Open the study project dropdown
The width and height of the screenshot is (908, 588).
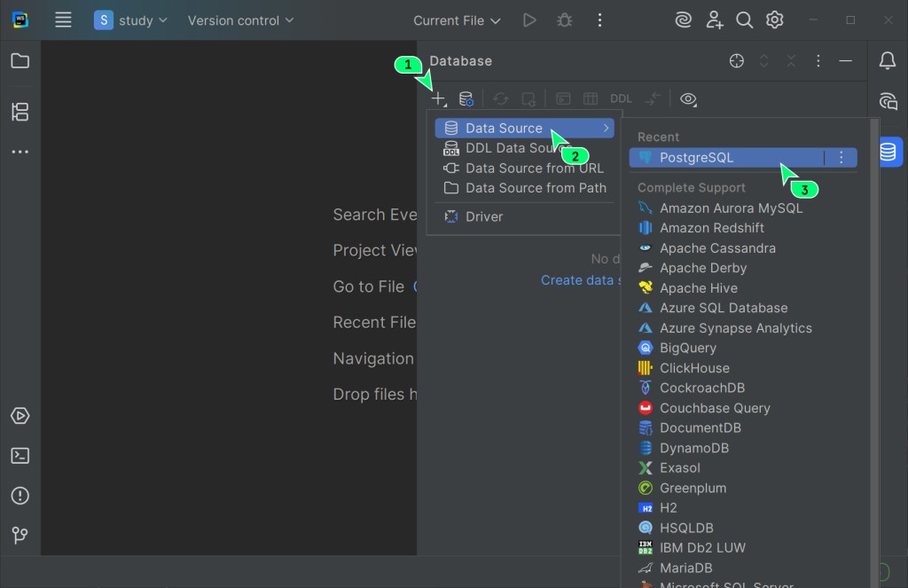click(131, 20)
